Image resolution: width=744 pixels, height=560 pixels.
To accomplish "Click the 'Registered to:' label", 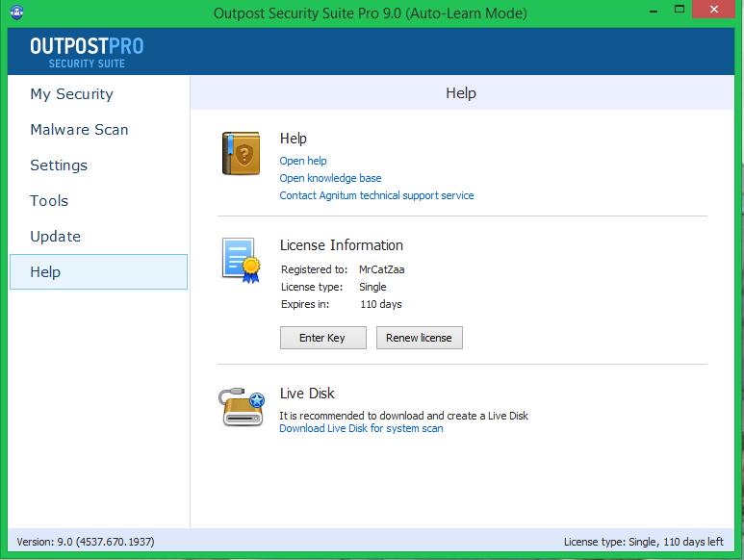I will point(314,269).
